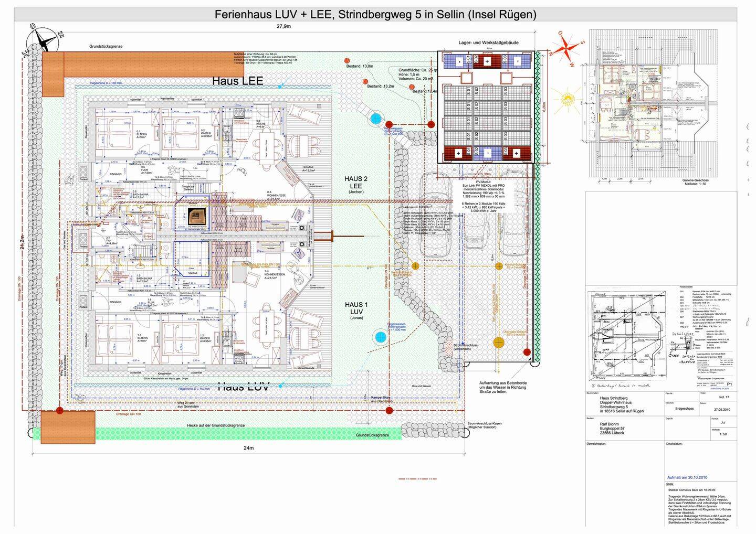Screen dimensions: 756x534
Task: Click the red compass rose beside the storage building
Action: pos(566,46)
